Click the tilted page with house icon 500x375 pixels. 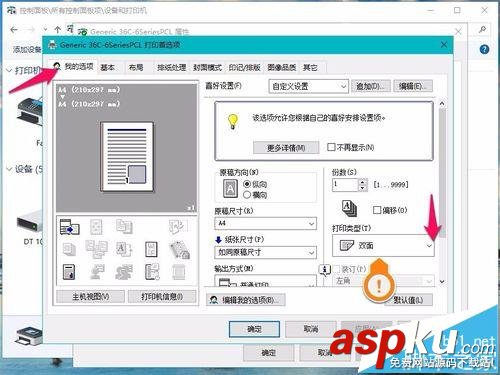[180, 250]
